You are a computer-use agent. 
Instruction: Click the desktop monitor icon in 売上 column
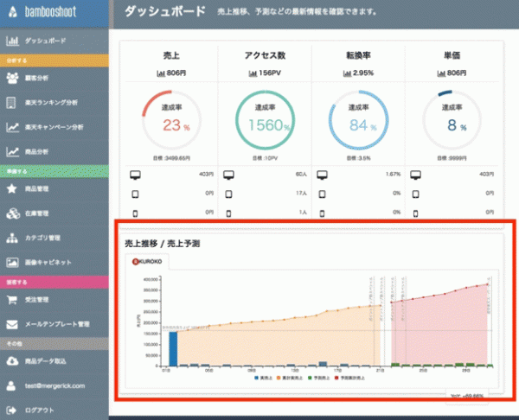(x=135, y=175)
